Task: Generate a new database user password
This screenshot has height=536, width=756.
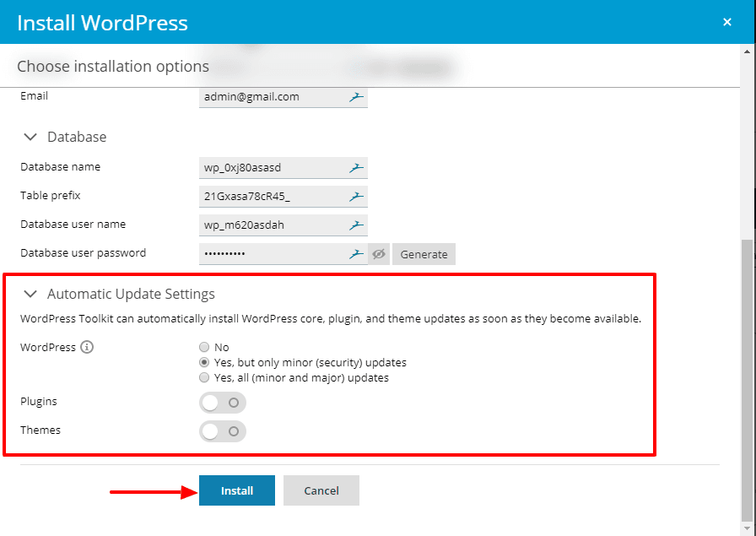Action: (x=424, y=254)
